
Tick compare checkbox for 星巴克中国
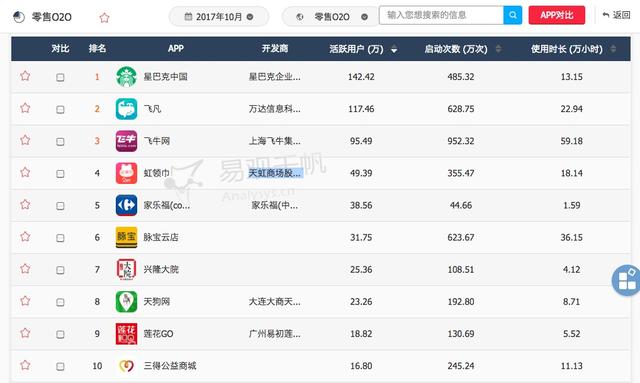tap(60, 78)
